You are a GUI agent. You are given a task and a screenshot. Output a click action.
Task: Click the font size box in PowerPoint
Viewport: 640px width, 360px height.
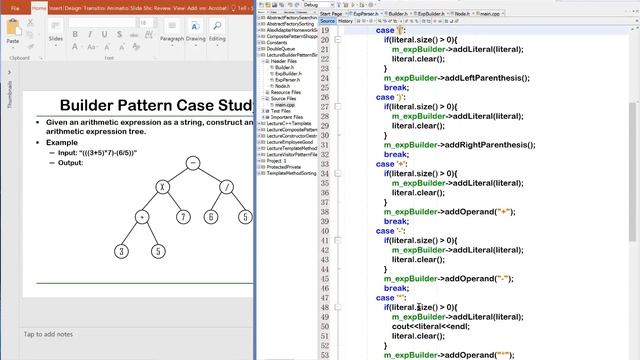(146, 23)
